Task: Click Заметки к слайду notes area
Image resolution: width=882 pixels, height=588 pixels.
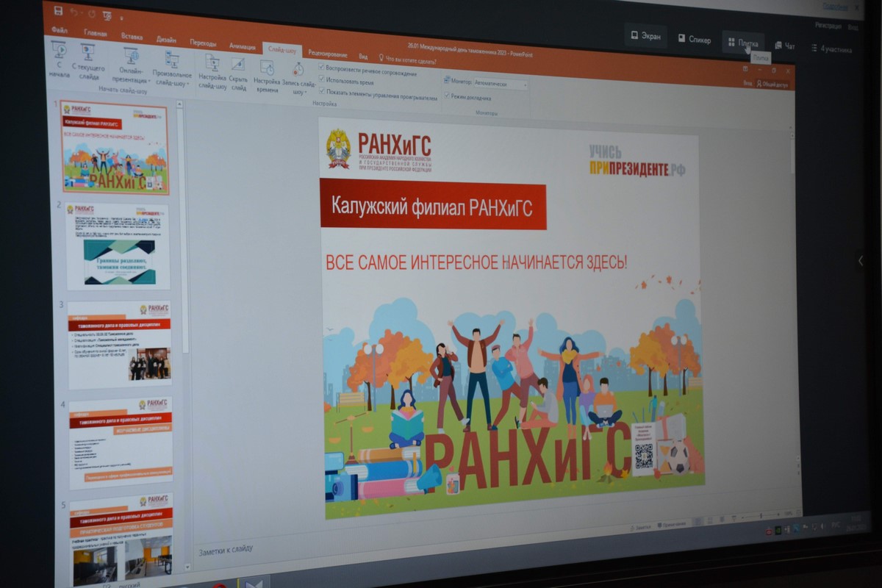Action: pyautogui.click(x=226, y=549)
